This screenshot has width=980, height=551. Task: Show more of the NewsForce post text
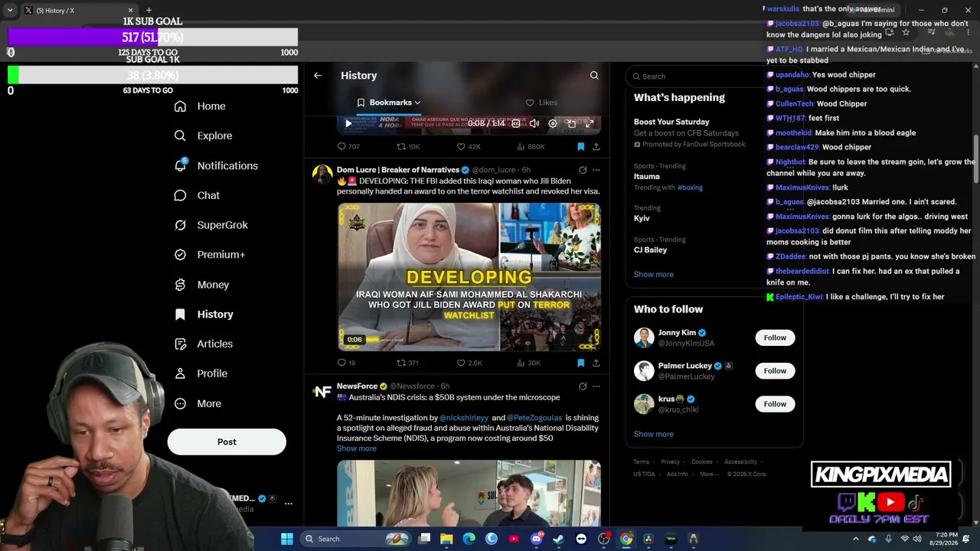(x=357, y=448)
